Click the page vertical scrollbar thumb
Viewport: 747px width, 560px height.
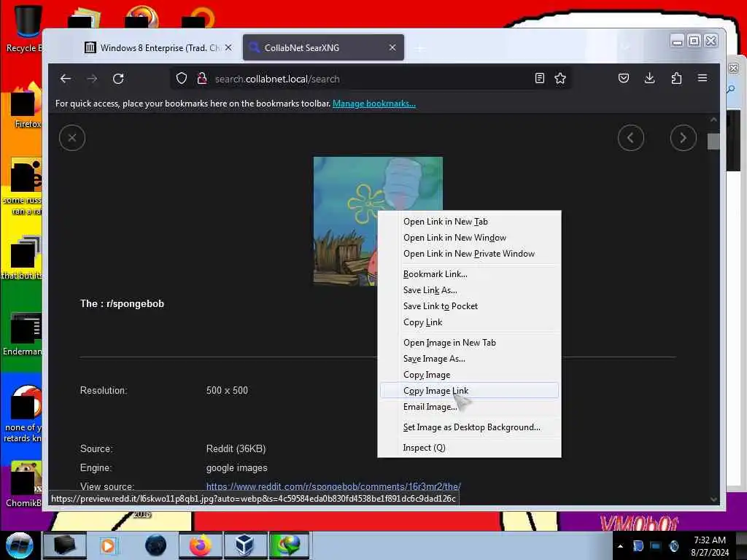click(713, 141)
